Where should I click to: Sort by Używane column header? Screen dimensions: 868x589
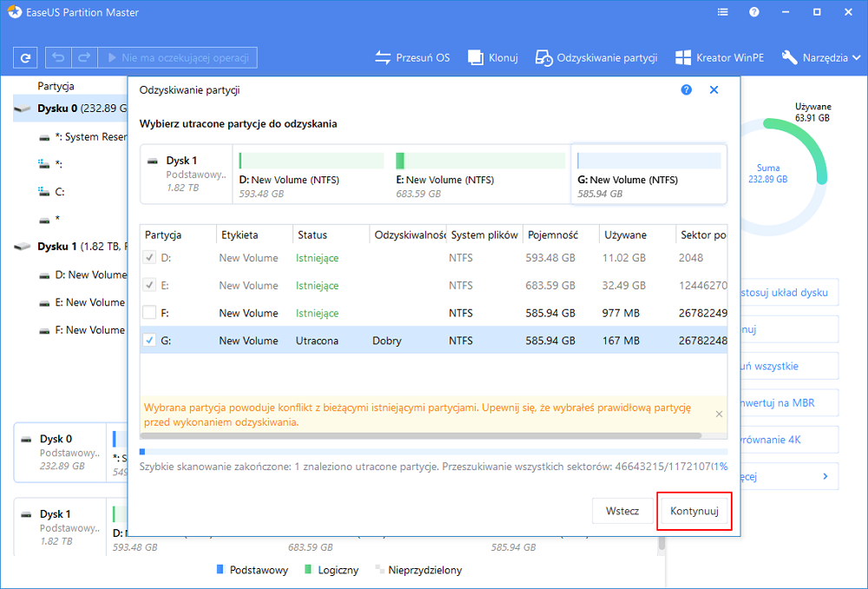[637, 235]
